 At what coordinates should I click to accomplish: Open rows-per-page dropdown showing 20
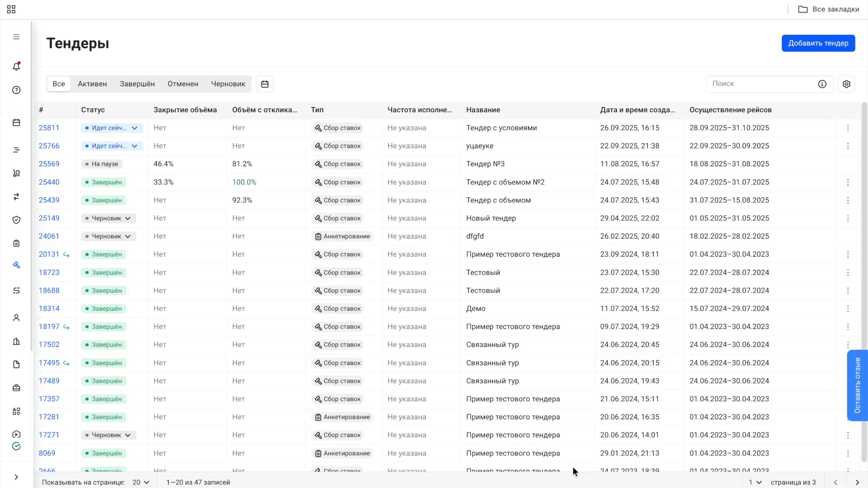coord(141,482)
